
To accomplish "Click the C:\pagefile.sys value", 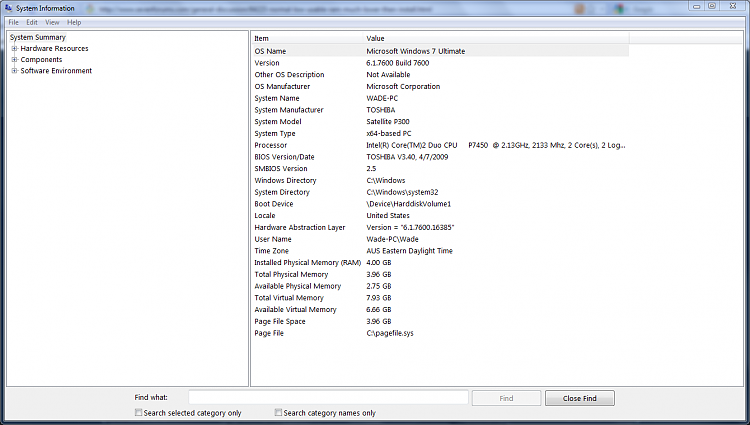I will 390,333.
